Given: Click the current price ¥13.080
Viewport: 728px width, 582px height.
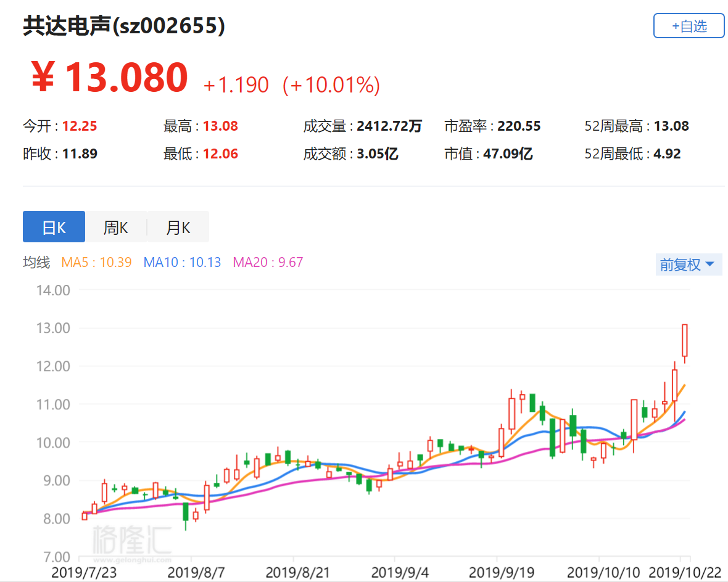Looking at the screenshot, I should (x=110, y=77).
